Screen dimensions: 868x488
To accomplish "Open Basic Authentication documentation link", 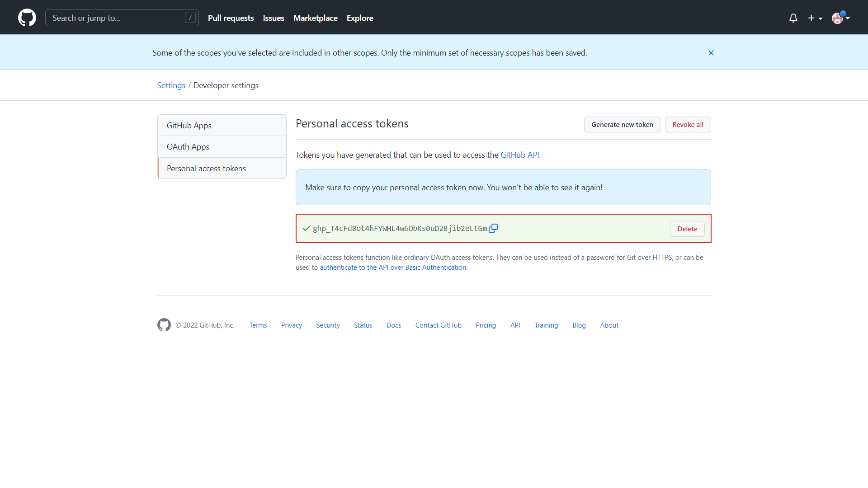I will 393,267.
